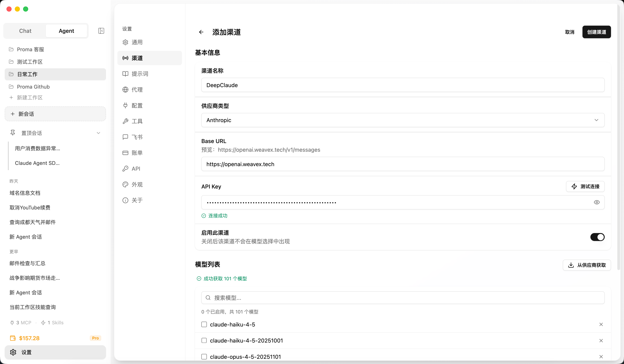The image size is (624, 364).
Task: Show API Key with eye icon
Action: click(597, 202)
